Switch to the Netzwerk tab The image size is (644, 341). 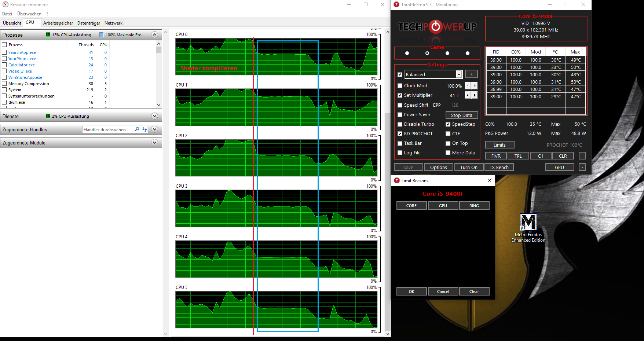[113, 23]
